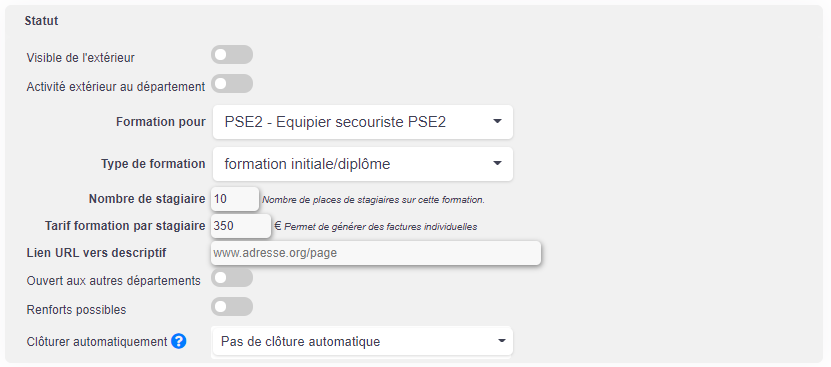Click the Statut section heading
Image resolution: width=831 pixels, height=367 pixels.
tap(41, 21)
